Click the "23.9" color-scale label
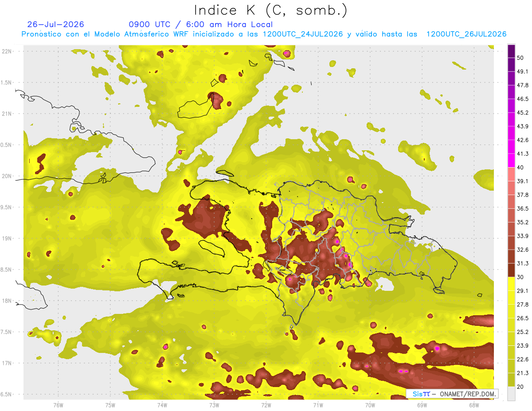Image resolution: width=532 pixels, height=411 pixels. point(523,346)
